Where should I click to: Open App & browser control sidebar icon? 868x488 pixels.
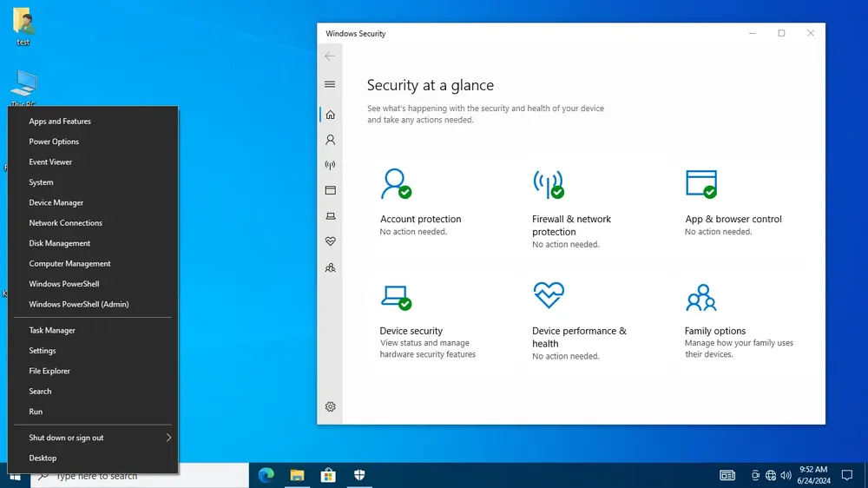pyautogui.click(x=330, y=190)
